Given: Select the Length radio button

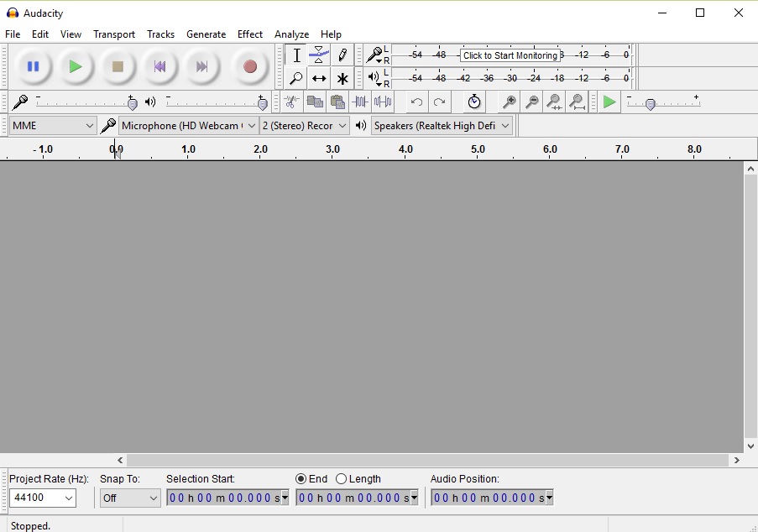Looking at the screenshot, I should tap(341, 479).
